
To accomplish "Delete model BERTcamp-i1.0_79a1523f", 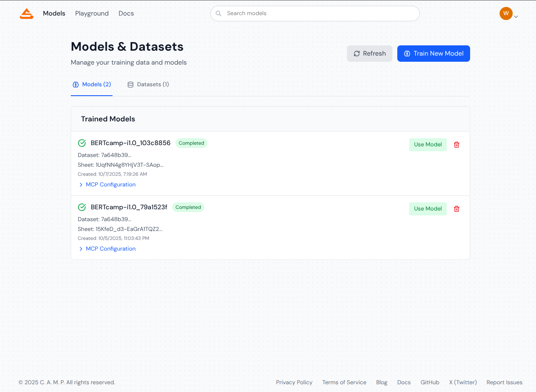I will 457,209.
